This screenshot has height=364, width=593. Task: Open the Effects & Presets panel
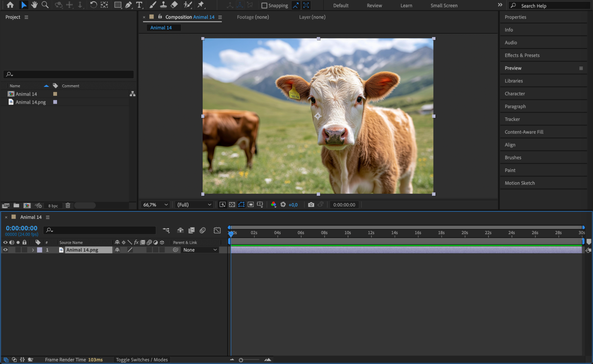click(x=522, y=55)
